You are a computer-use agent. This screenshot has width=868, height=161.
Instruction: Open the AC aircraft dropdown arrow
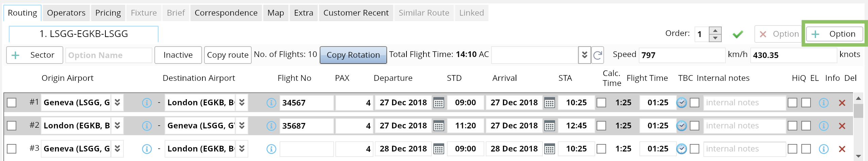[584, 55]
